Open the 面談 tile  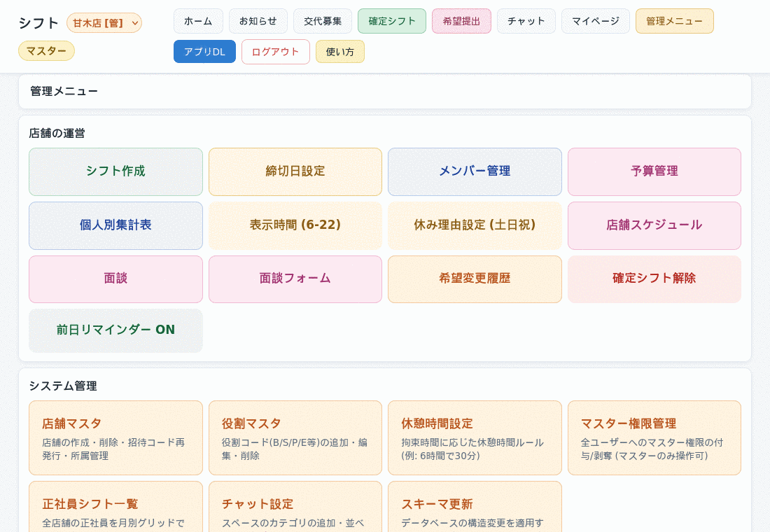point(116,279)
